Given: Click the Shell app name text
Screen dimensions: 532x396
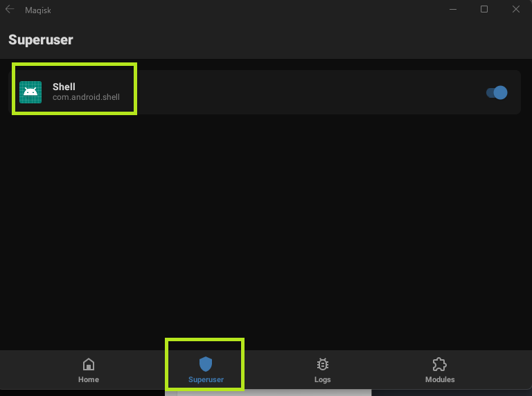Looking at the screenshot, I should point(64,87).
